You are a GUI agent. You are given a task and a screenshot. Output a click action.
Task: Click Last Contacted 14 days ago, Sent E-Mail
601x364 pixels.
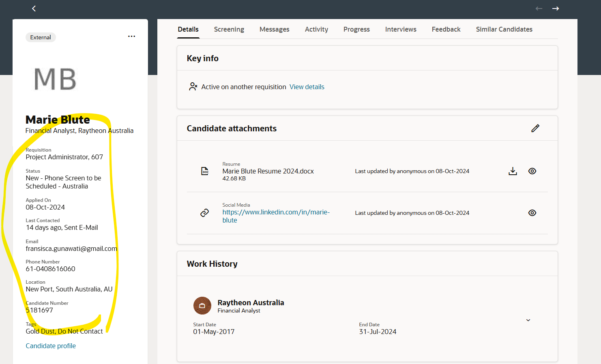click(x=62, y=227)
